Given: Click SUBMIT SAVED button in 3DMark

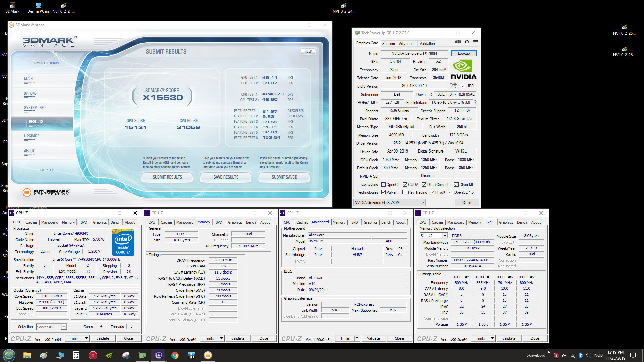Looking at the screenshot, I should click(x=284, y=177).
